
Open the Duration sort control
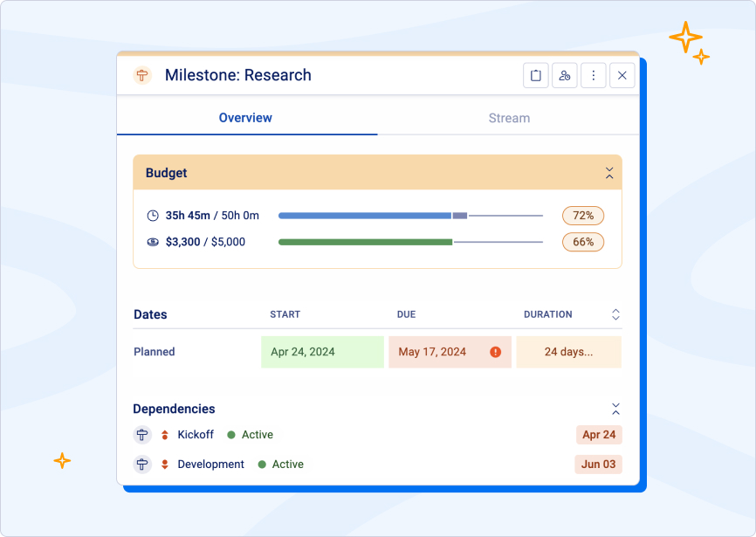pyautogui.click(x=615, y=314)
